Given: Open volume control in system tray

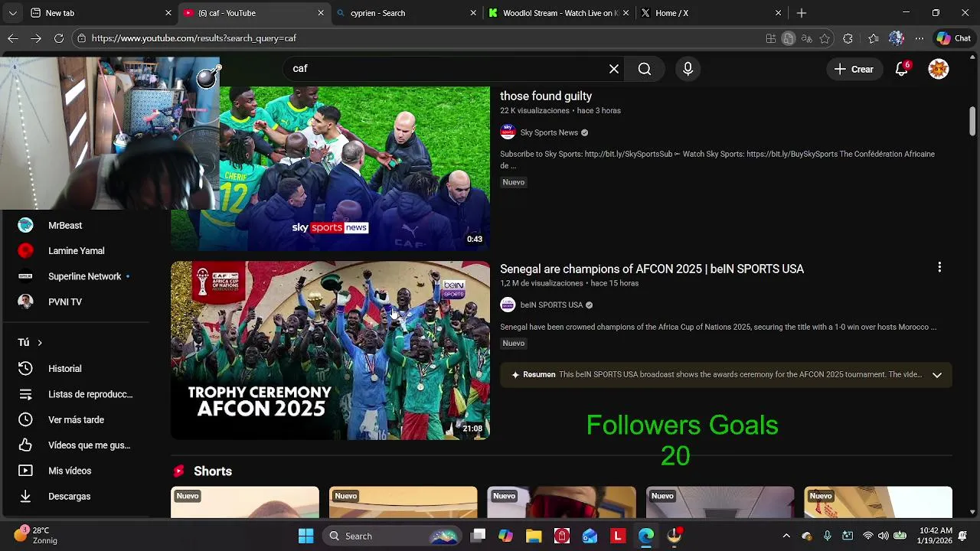Looking at the screenshot, I should [884, 536].
